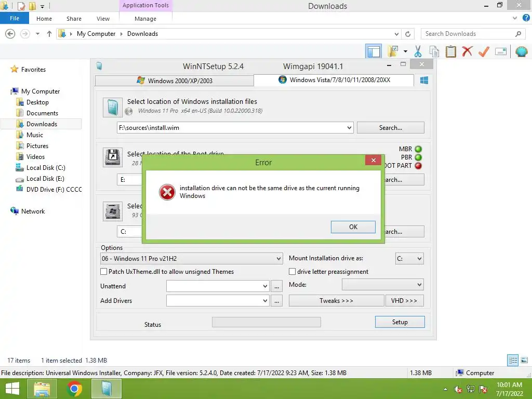The height and width of the screenshot is (399, 532).
Task: Browse for drivers with ... button
Action: (x=276, y=301)
